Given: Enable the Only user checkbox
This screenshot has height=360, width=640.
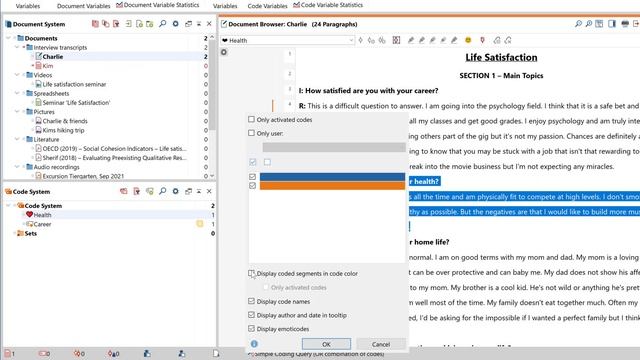Looking at the screenshot, I should pyautogui.click(x=251, y=133).
